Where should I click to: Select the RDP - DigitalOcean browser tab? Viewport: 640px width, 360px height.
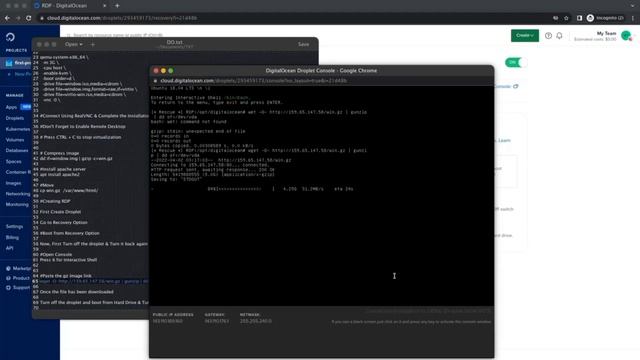point(69,6)
